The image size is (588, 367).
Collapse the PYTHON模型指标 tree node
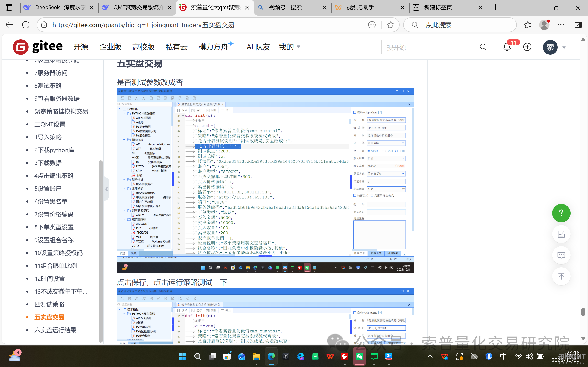click(124, 113)
